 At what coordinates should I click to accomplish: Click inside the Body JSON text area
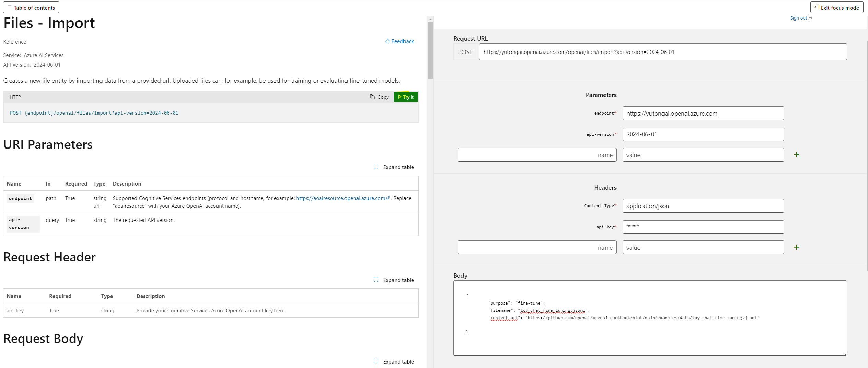(x=650, y=318)
